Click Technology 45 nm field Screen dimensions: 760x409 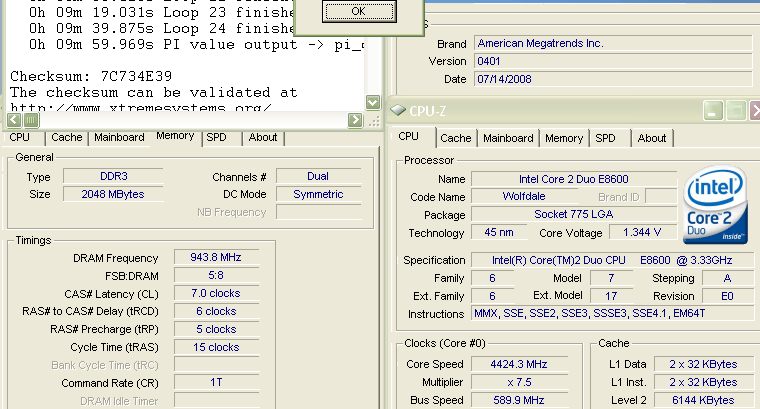[499, 232]
